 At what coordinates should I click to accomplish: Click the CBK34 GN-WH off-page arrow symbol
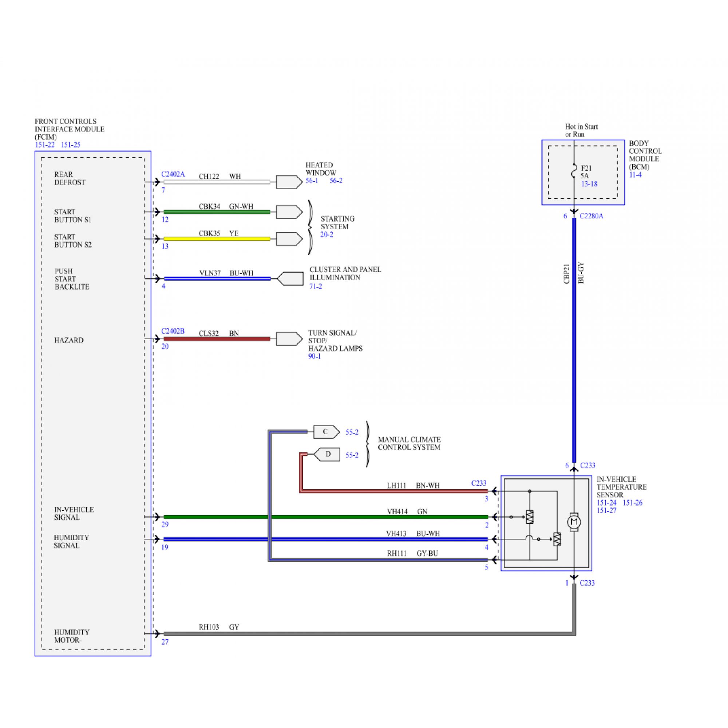(289, 212)
